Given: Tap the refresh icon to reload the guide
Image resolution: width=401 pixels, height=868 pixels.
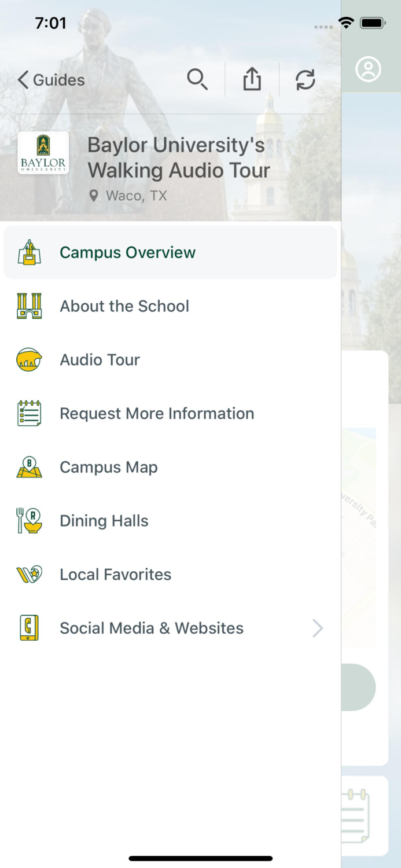Looking at the screenshot, I should pyautogui.click(x=306, y=79).
